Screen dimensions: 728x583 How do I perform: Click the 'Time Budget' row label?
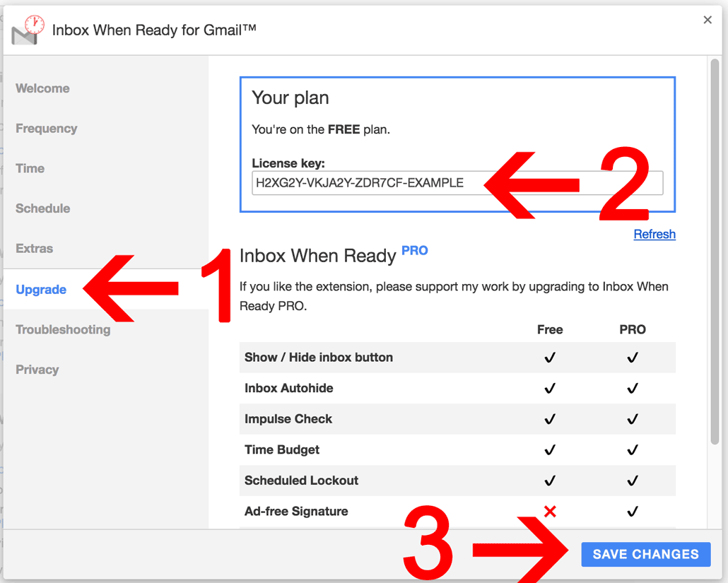coord(282,449)
